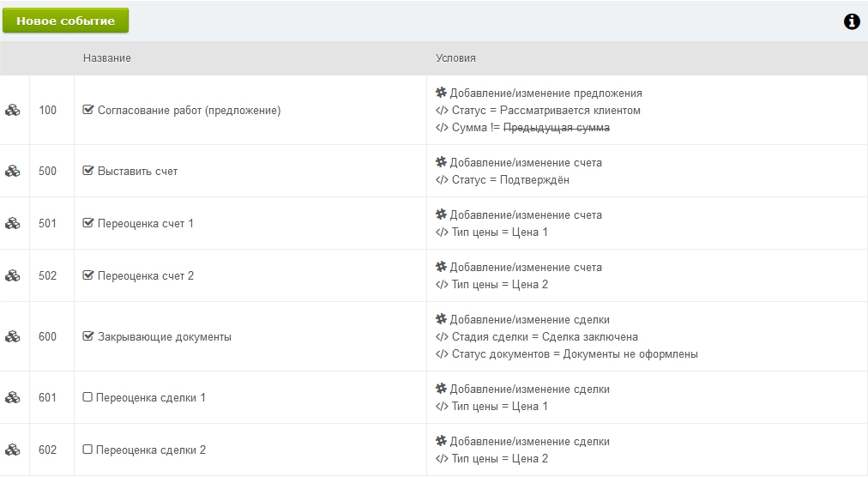Screen dimensions: 868x477
Task: Check the 'Переоценка сделки 2' box
Action: (x=87, y=450)
